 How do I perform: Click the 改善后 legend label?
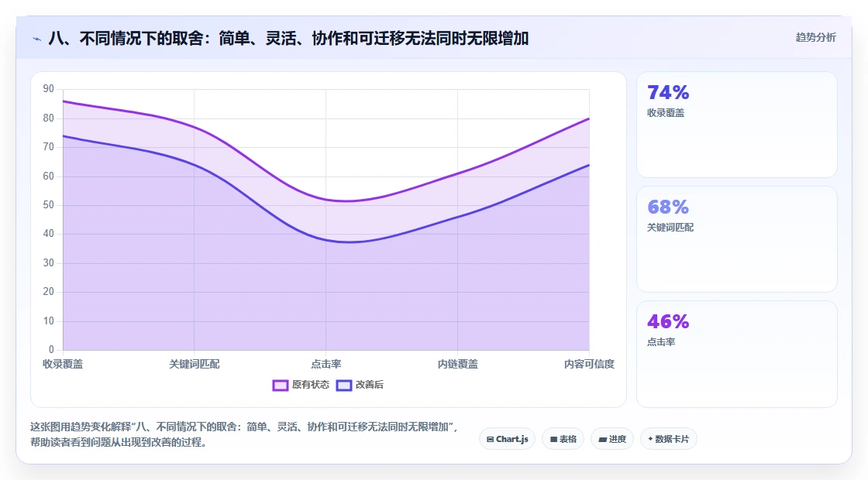[369, 385]
